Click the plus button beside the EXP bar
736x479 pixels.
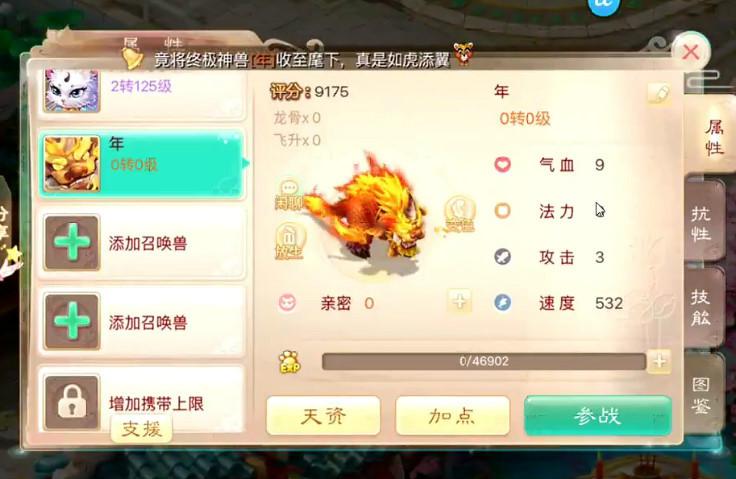tap(659, 361)
